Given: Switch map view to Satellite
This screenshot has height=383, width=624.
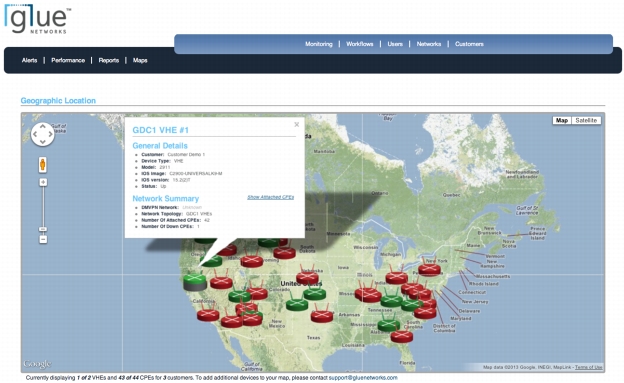Looking at the screenshot, I should [x=586, y=120].
